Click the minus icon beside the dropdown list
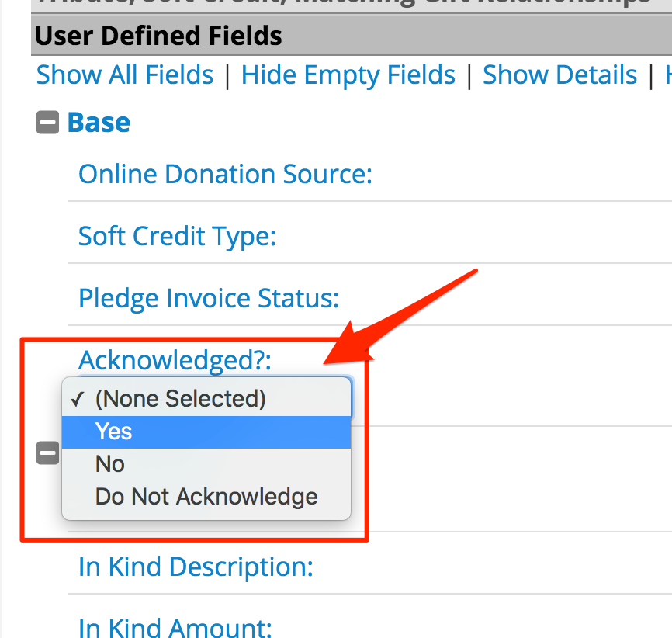The width and height of the screenshot is (672, 638). 47,452
